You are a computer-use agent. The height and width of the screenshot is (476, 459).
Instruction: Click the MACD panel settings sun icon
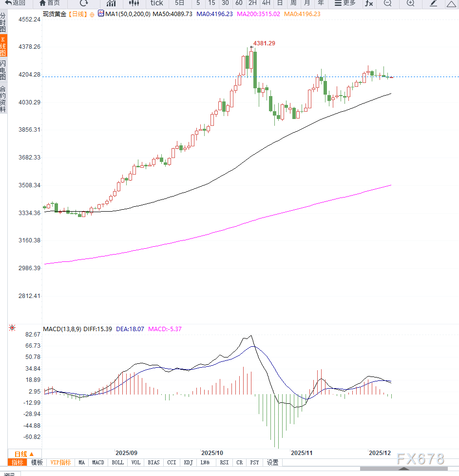click(x=12, y=328)
